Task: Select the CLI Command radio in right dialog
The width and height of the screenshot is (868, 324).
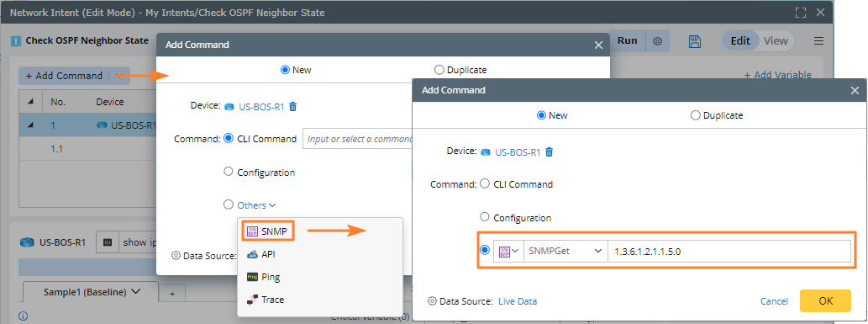Action: (485, 183)
